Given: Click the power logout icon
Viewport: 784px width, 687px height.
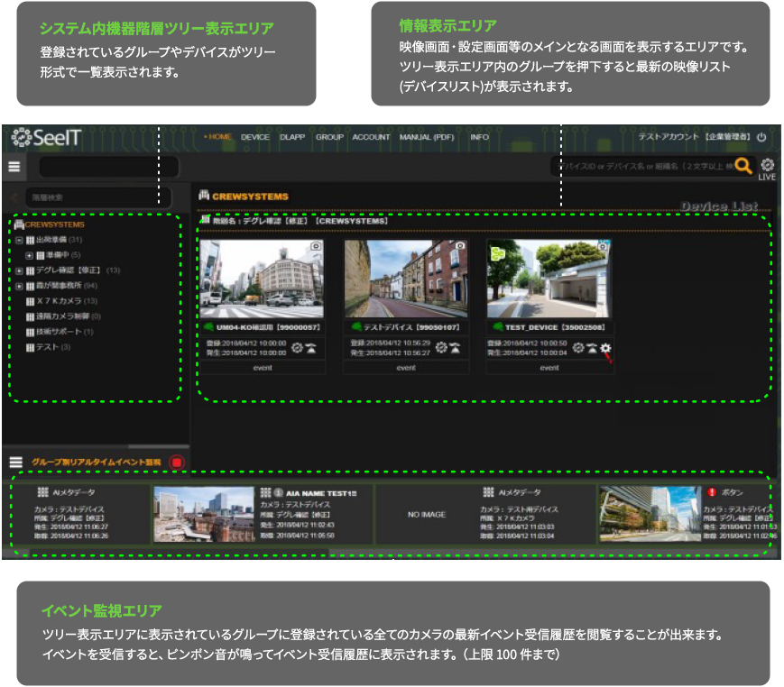Looking at the screenshot, I should click(761, 137).
